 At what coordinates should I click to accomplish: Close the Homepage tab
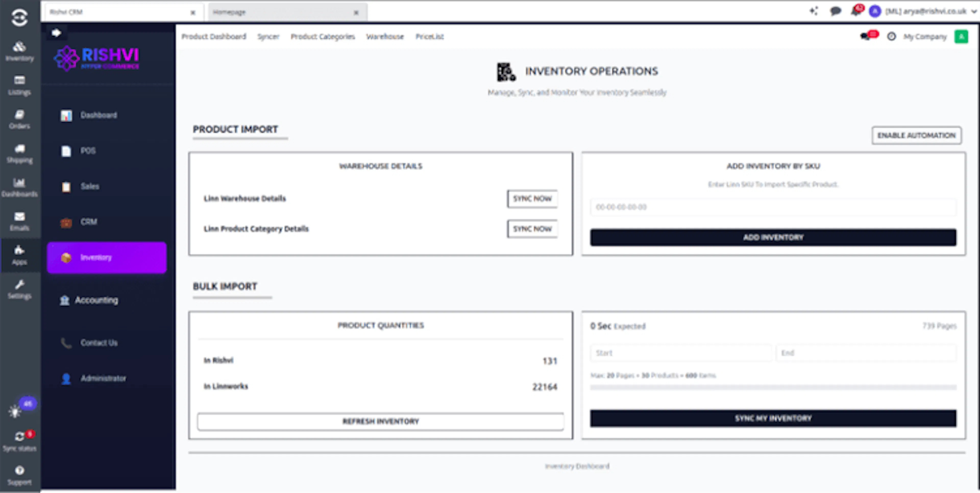pyautogui.click(x=356, y=12)
